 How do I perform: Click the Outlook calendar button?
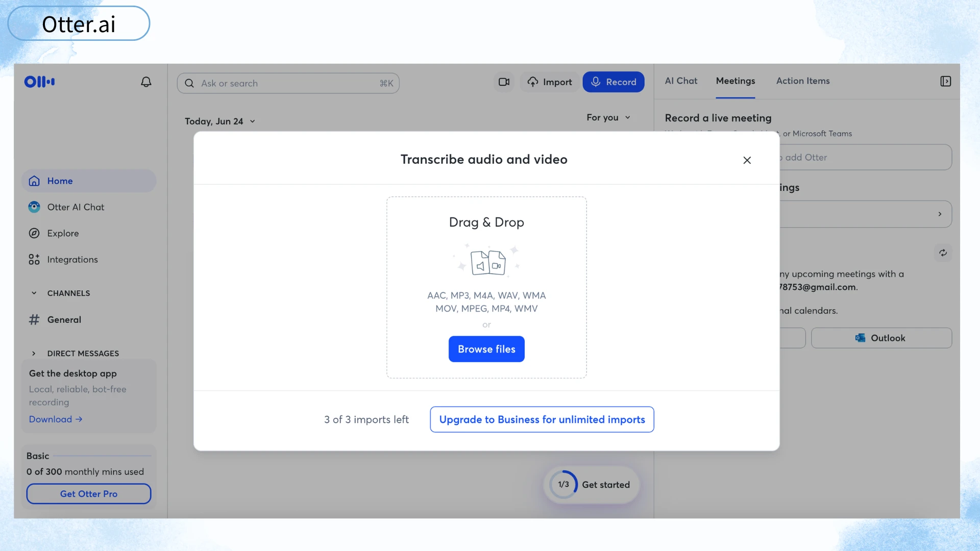pos(881,338)
